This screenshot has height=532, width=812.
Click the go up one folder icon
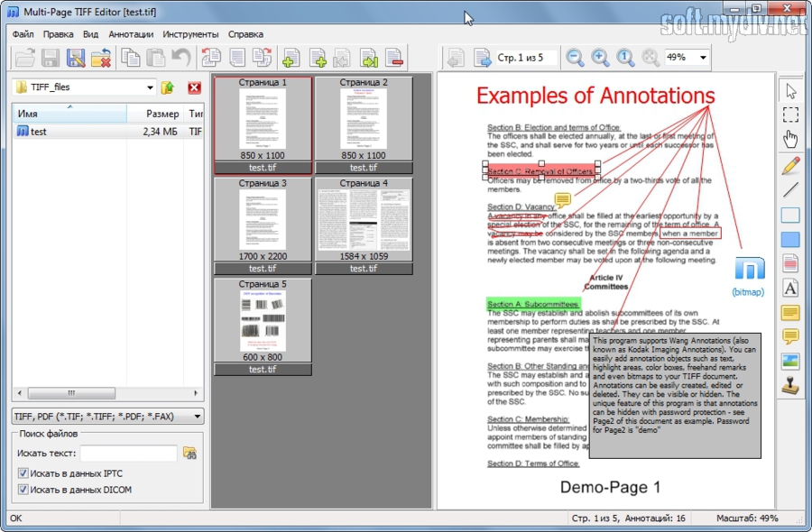tap(168, 87)
